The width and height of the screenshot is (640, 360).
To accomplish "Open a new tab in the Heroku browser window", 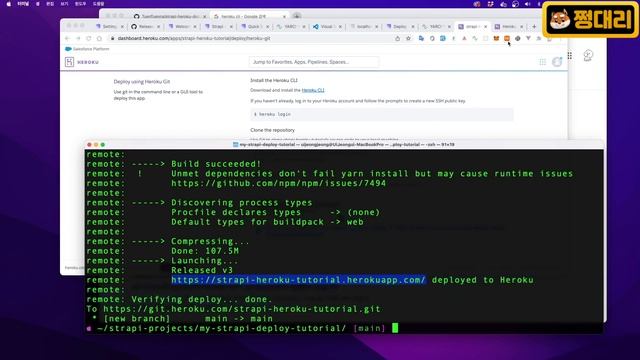I will point(534,27).
